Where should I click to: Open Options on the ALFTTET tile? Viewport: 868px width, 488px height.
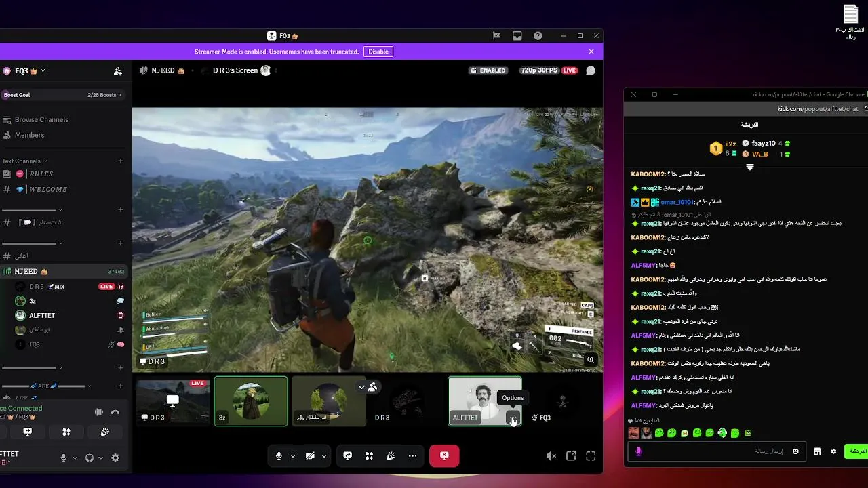pyautogui.click(x=513, y=418)
